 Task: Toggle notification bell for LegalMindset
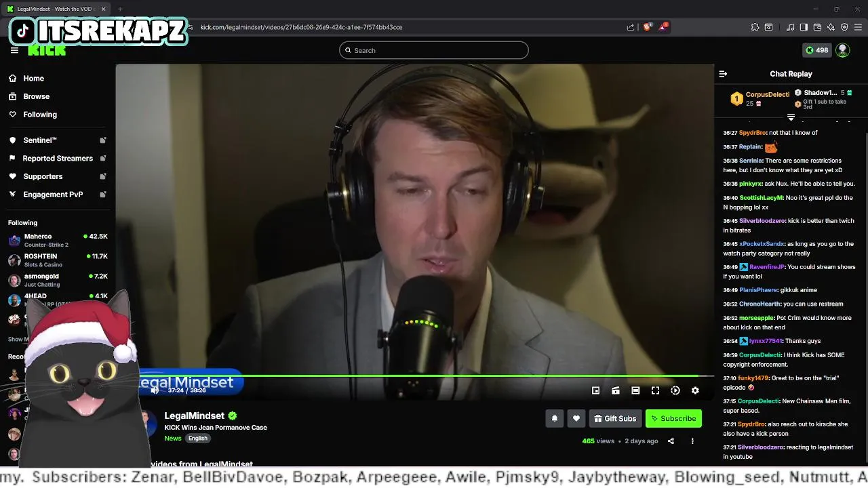pyautogui.click(x=554, y=419)
